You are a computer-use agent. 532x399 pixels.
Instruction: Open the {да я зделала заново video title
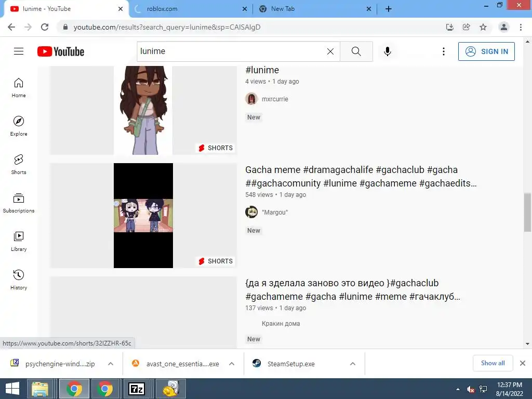353,290
